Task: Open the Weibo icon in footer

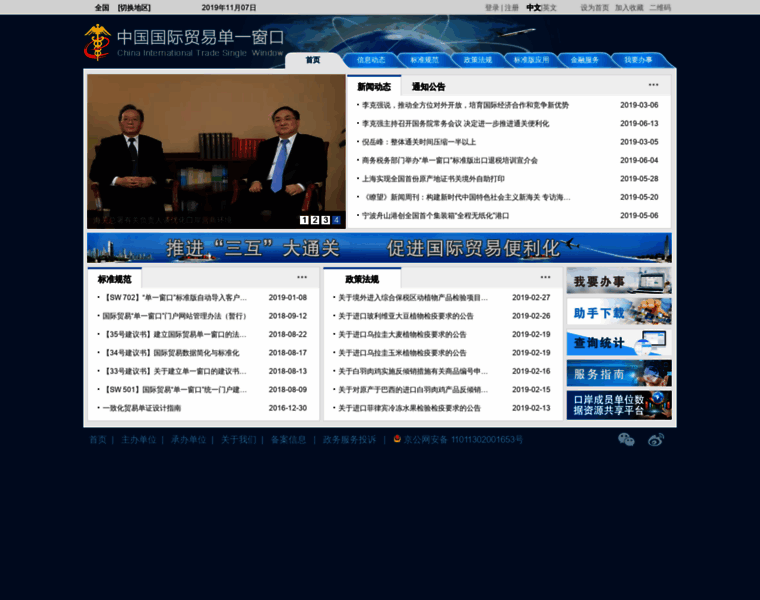Action: 656,440
